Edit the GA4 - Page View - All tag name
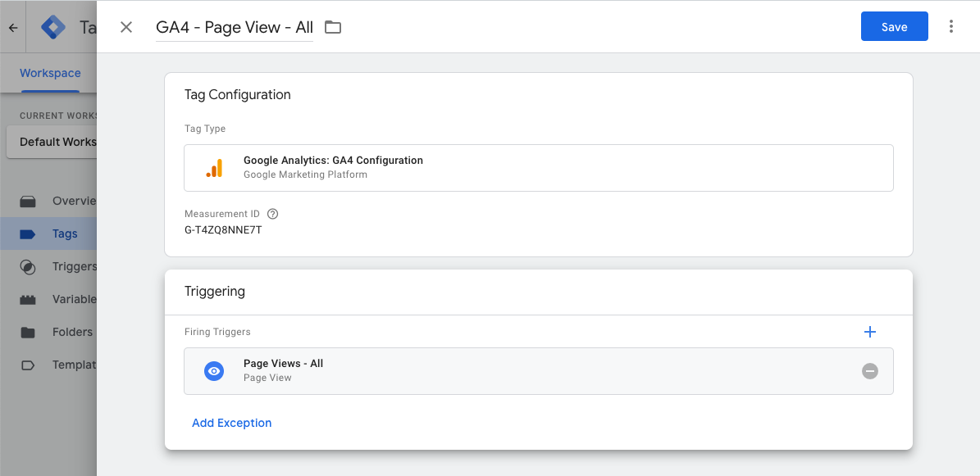980x476 pixels. point(234,26)
